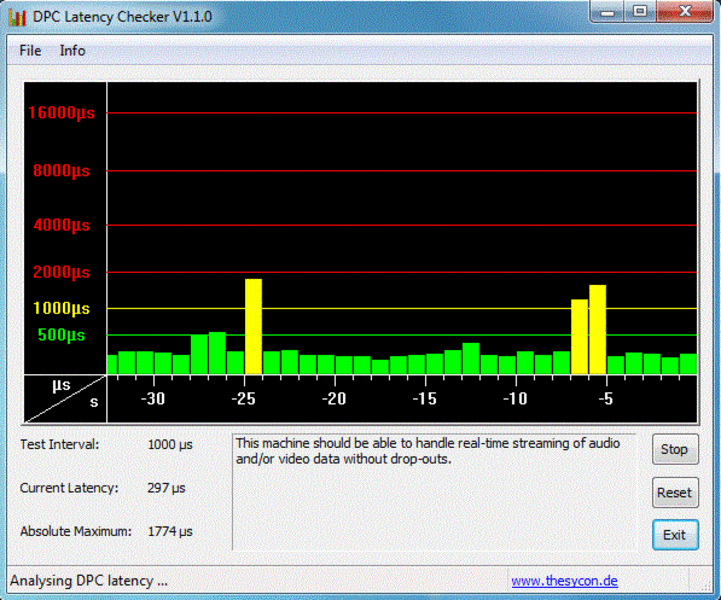The image size is (721, 600).
Task: Click the Reset button
Action: pyautogui.click(x=675, y=492)
